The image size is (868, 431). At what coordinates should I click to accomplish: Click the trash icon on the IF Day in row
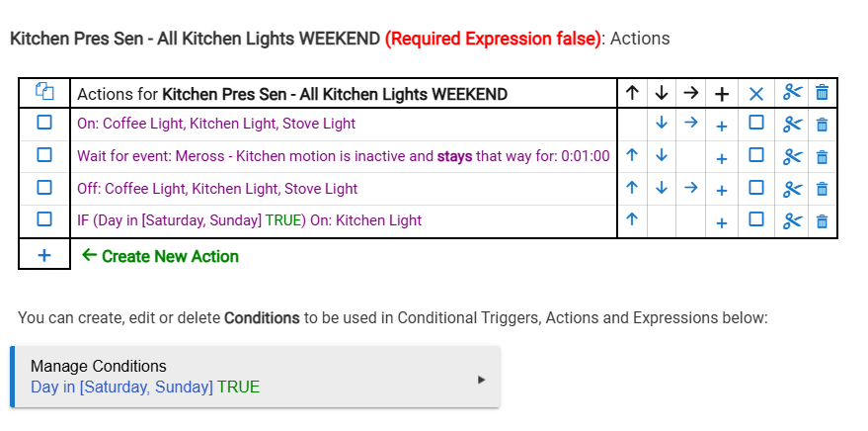[x=822, y=220]
